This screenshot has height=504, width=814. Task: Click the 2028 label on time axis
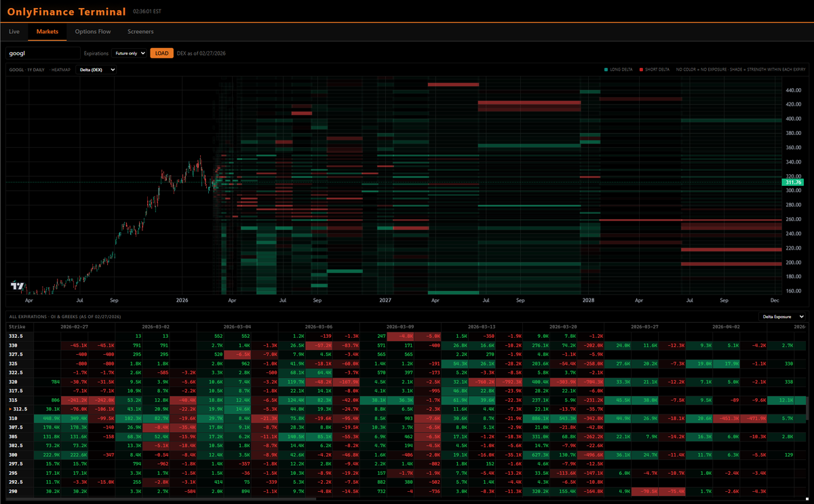tap(589, 299)
